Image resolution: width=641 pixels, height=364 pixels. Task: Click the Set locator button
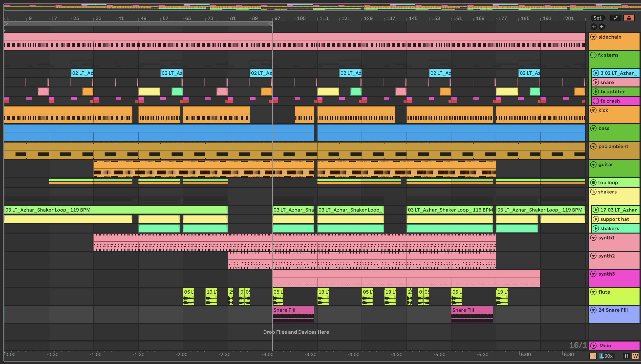pyautogui.click(x=598, y=18)
